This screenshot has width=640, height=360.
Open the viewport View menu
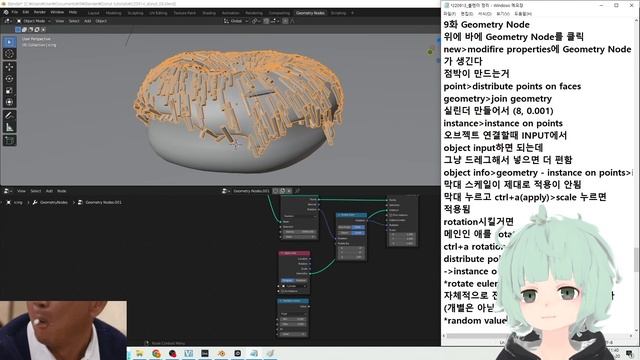60,21
